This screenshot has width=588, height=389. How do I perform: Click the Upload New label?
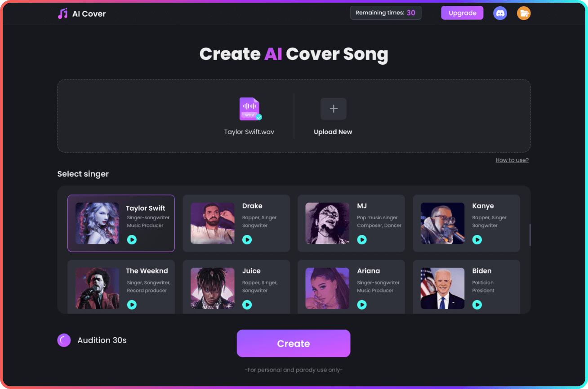333,132
